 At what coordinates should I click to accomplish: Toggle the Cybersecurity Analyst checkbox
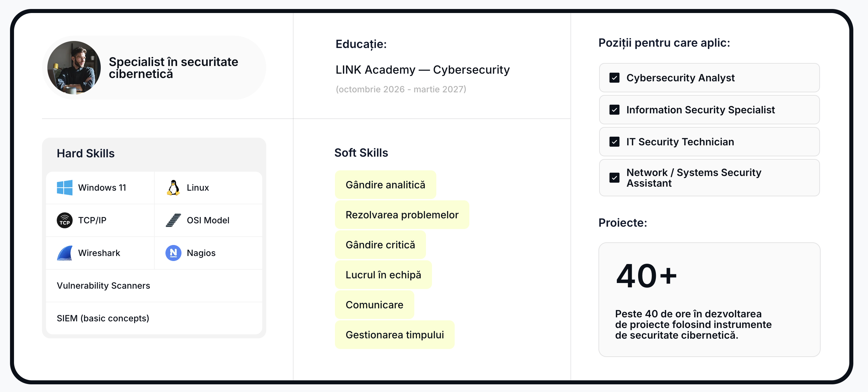coord(614,78)
